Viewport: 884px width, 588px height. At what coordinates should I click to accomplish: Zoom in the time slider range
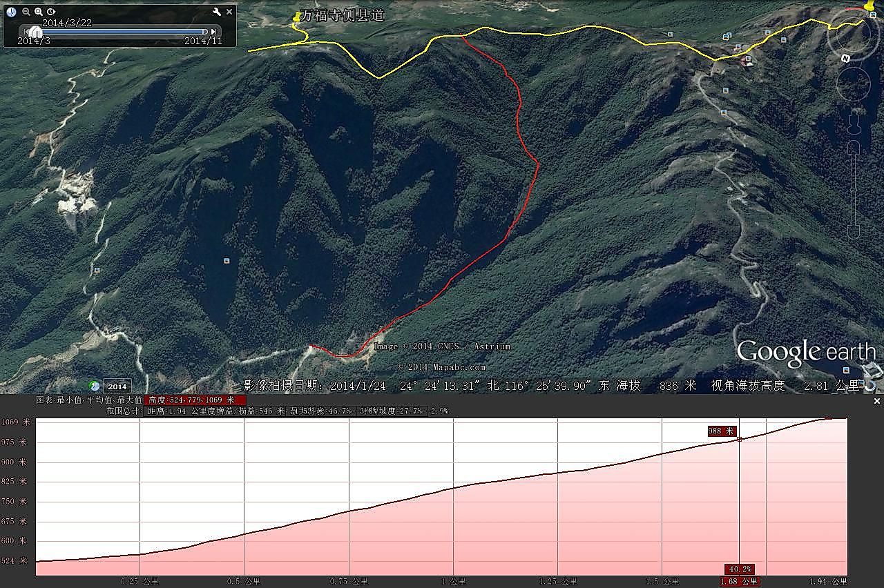(x=39, y=12)
